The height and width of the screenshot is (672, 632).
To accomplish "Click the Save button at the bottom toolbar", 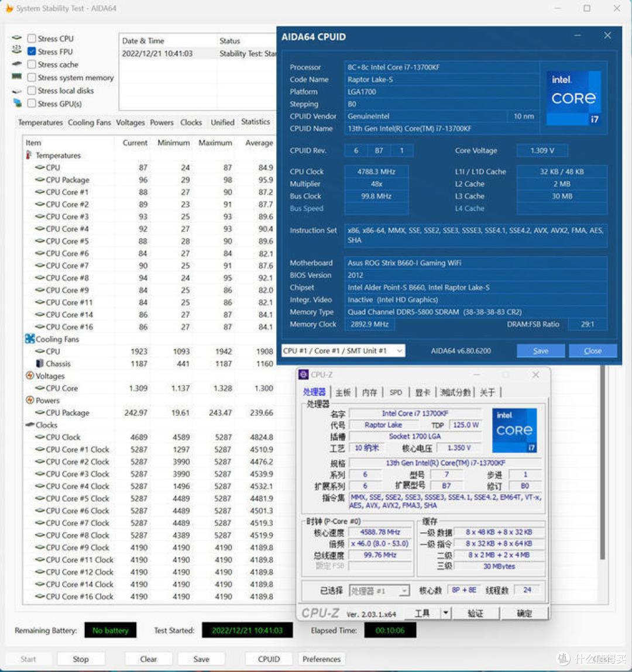I will click(201, 659).
